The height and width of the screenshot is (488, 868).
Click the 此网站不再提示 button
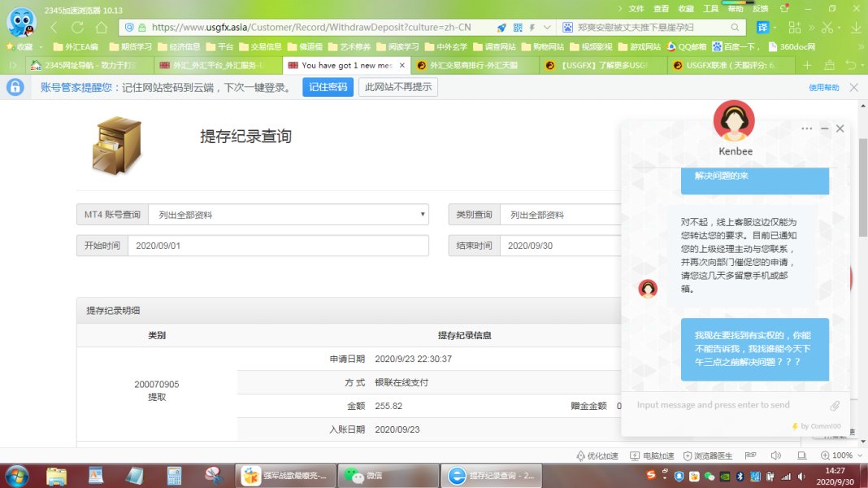(x=397, y=87)
